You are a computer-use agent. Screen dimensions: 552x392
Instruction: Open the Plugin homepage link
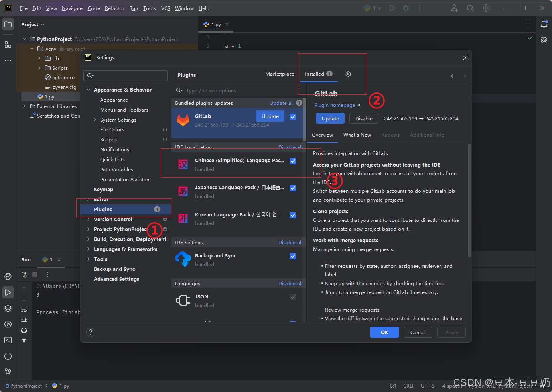(x=337, y=105)
